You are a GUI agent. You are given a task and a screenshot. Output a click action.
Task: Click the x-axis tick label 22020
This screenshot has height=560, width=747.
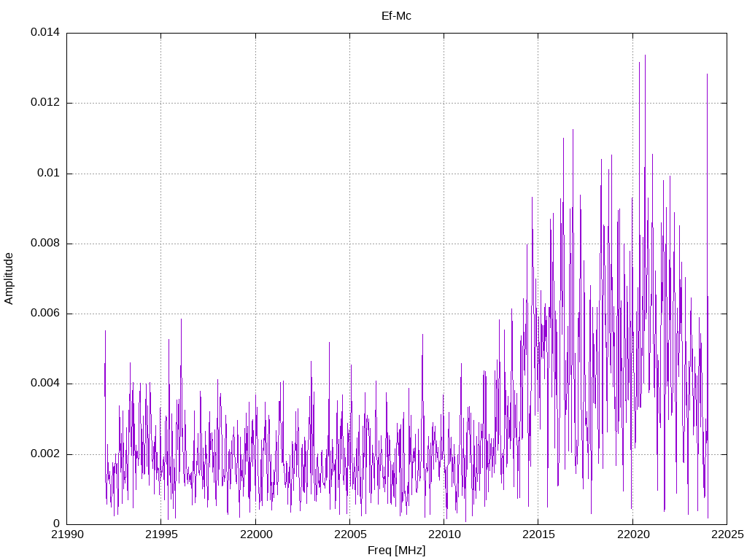(x=633, y=534)
